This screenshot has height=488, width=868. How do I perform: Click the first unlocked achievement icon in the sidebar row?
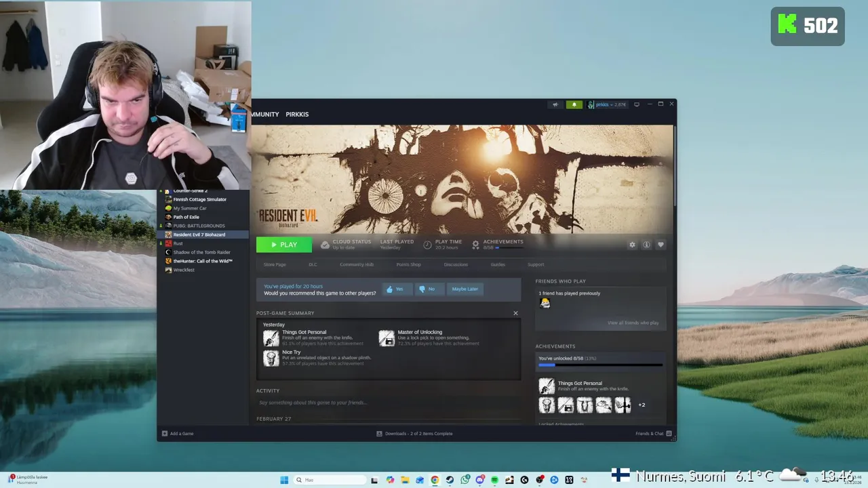click(547, 405)
